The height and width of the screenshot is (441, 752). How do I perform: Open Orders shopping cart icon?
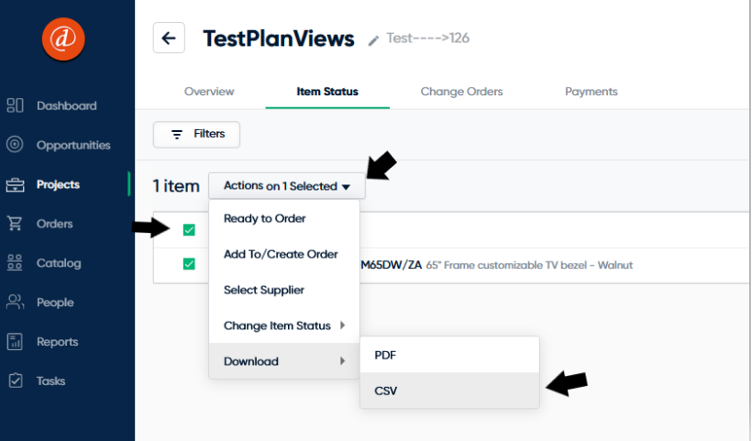pos(15,223)
